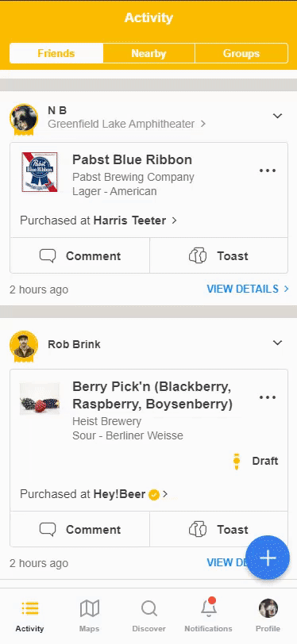The width and height of the screenshot is (297, 644).
Task: Comment on the Pabst Blue Ribbon check-in
Action: pyautogui.click(x=79, y=255)
